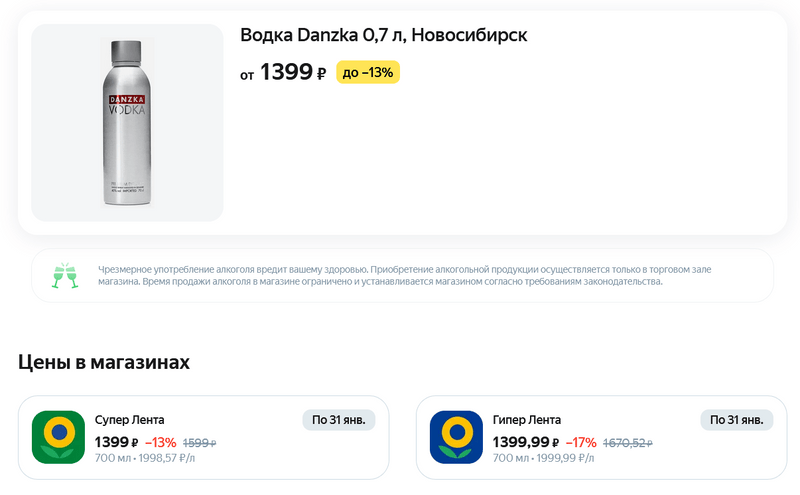Screen dimensions: 800x495
Task: Click the red −17% discount in Гипер Лента
Action: (581, 442)
